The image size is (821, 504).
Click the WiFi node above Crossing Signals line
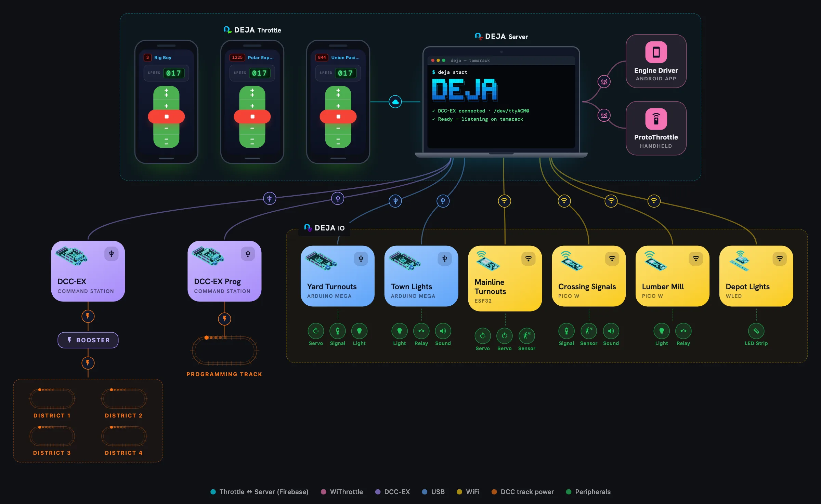[564, 201]
